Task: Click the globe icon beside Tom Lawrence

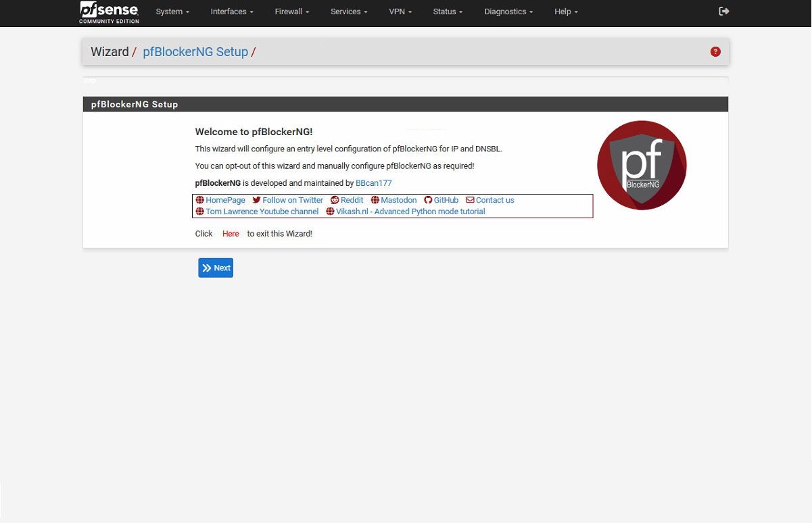Action: [x=199, y=211]
